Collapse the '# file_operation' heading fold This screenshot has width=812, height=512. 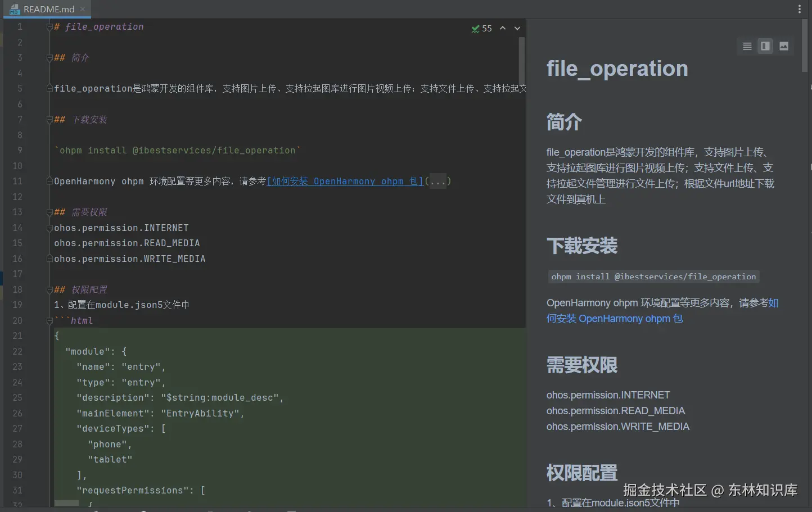click(49, 27)
